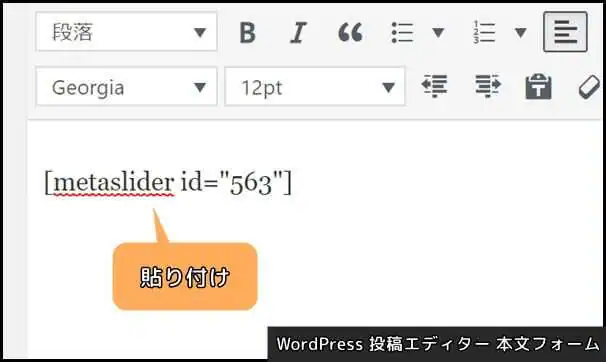This screenshot has width=606, height=362.
Task: Decrease indent of the paragraph
Action: [434, 86]
